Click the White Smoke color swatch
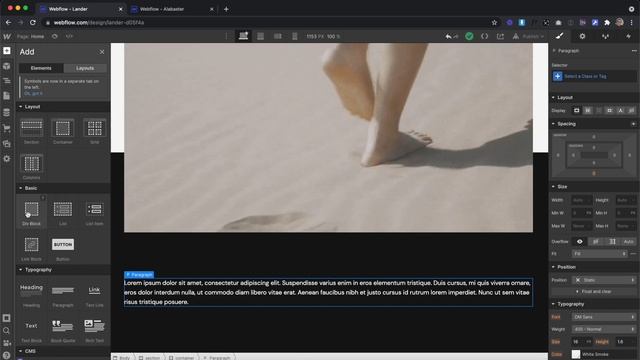 click(576, 354)
